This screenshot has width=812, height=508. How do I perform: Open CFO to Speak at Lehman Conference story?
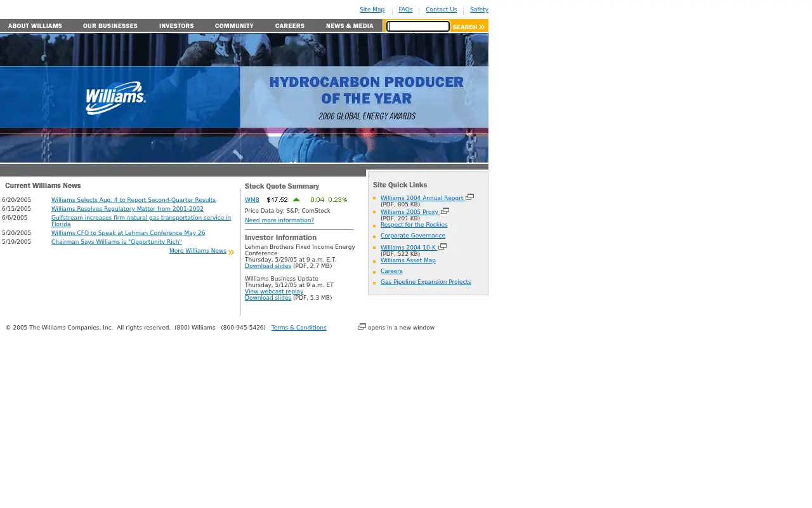coord(128,233)
